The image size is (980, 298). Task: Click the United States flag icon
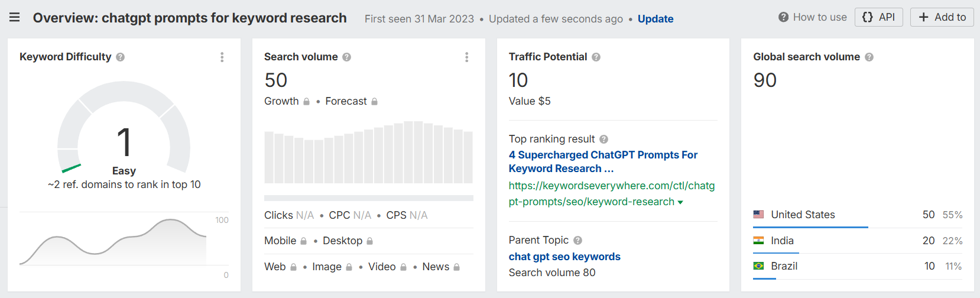758,215
